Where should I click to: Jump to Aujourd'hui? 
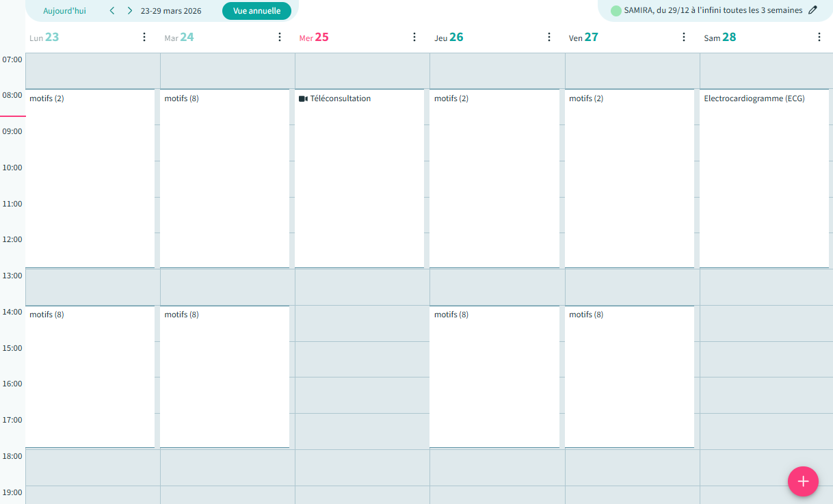coord(64,11)
